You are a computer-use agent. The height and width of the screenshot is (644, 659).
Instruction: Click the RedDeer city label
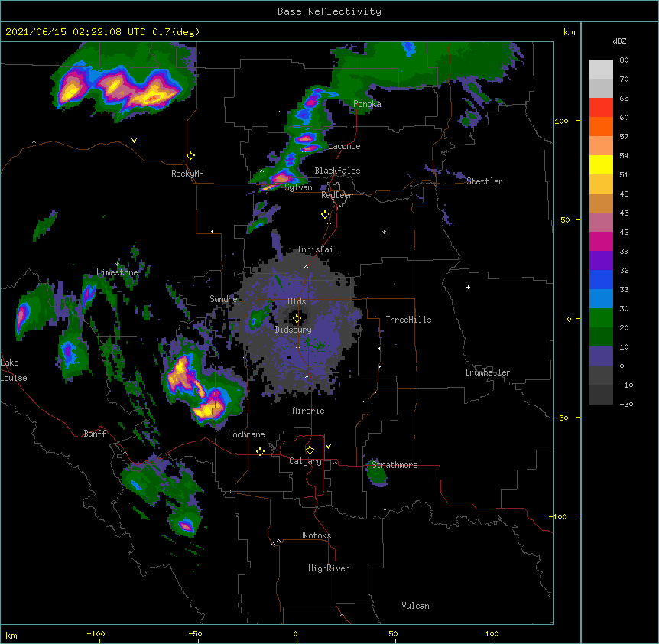click(336, 195)
